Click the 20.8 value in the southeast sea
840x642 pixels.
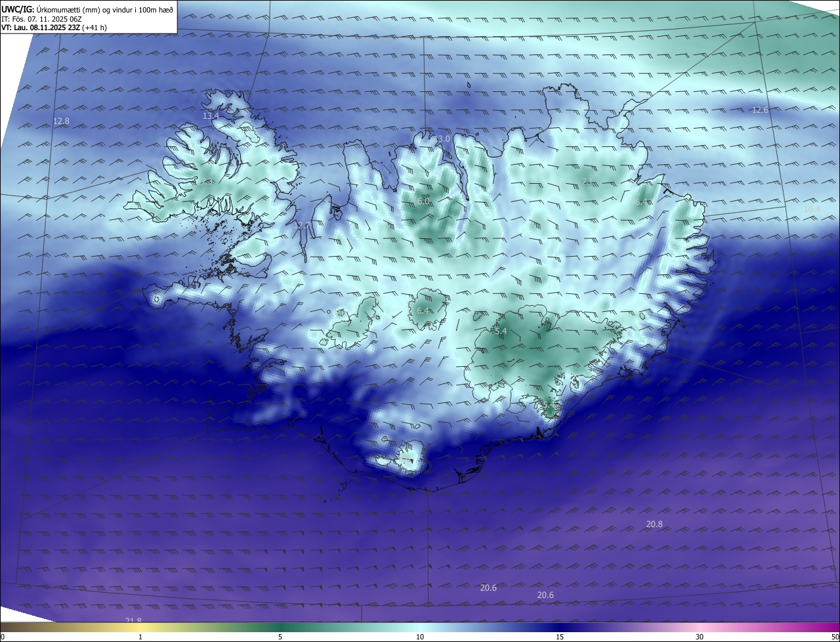[x=654, y=524]
